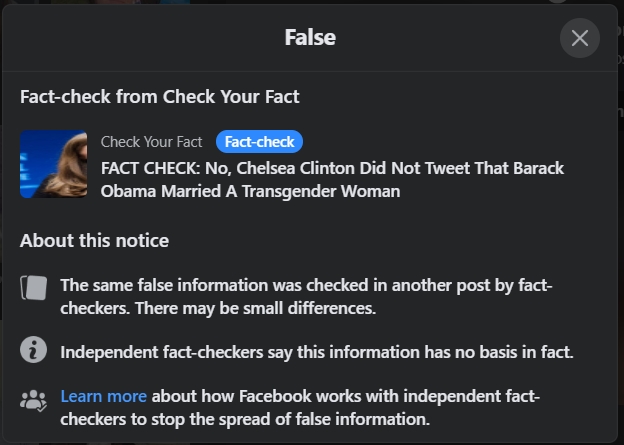Image resolution: width=624 pixels, height=445 pixels.
Task: Click the Independent fact-checkers statement text
Action: pyautogui.click(x=316, y=352)
